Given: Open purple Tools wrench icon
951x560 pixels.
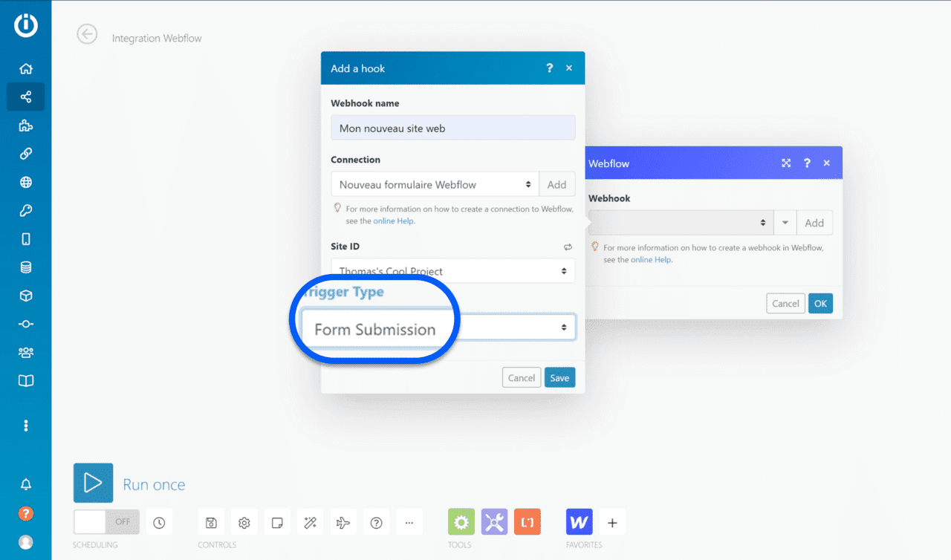Looking at the screenshot, I should [494, 522].
